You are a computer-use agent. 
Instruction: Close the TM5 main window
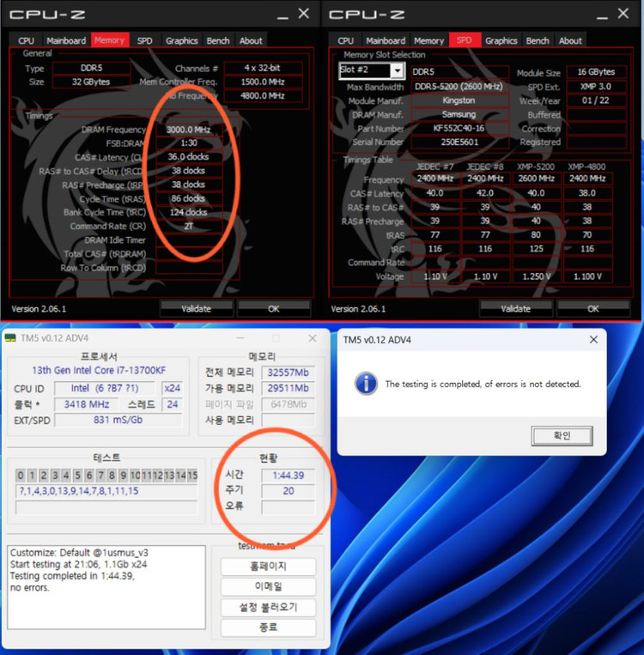pyautogui.click(x=313, y=338)
